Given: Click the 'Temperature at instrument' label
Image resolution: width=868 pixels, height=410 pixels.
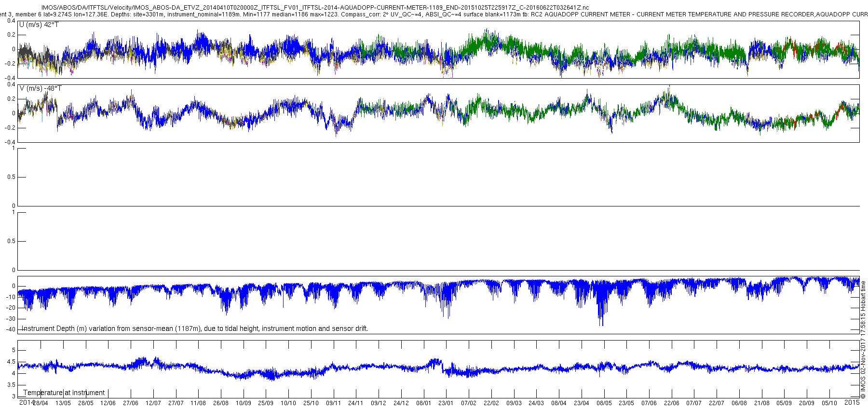Looking at the screenshot, I should pos(64,393).
